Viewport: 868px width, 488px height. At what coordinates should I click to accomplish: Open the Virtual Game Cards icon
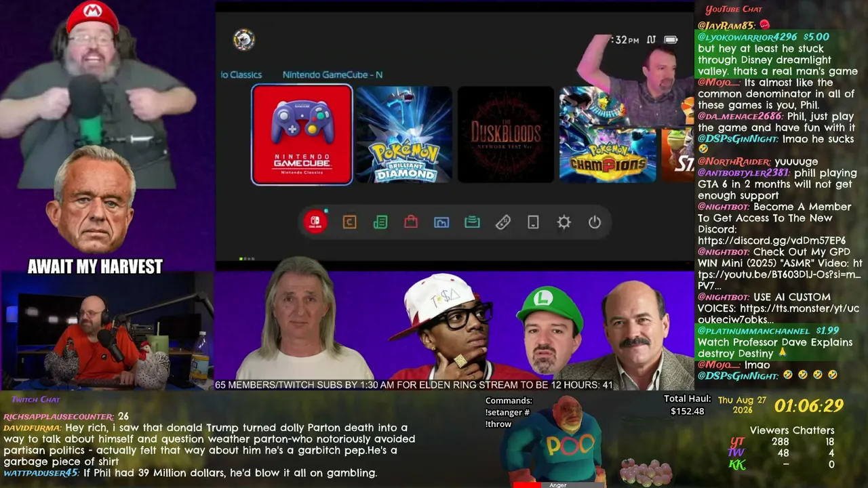point(533,222)
